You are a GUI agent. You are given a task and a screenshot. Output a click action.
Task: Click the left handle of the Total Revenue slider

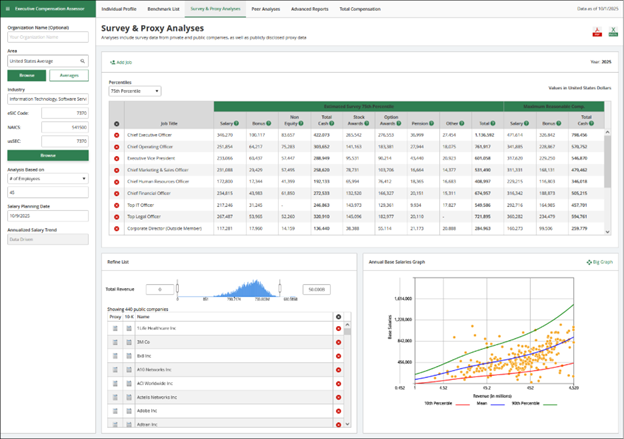[x=178, y=289]
